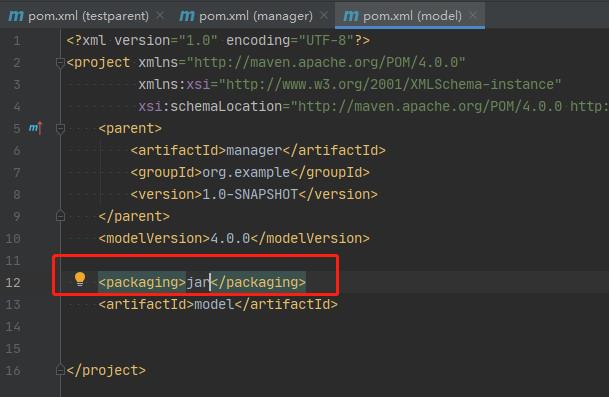Click line number 16 in the gutter
Image resolution: width=609 pixels, height=397 pixels.
13,370
